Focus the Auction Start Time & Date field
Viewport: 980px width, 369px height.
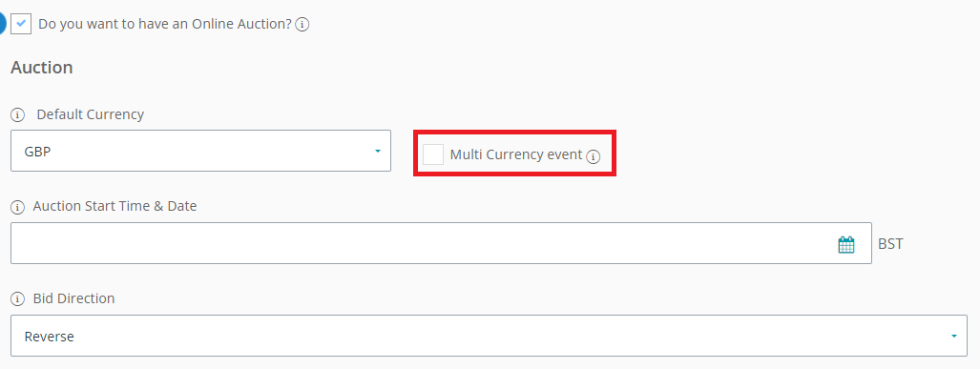click(x=441, y=243)
